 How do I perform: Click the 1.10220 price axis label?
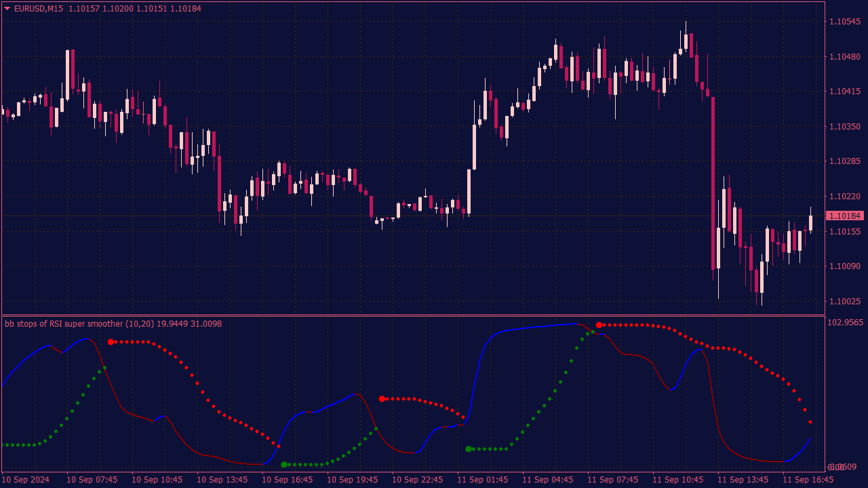pos(845,197)
